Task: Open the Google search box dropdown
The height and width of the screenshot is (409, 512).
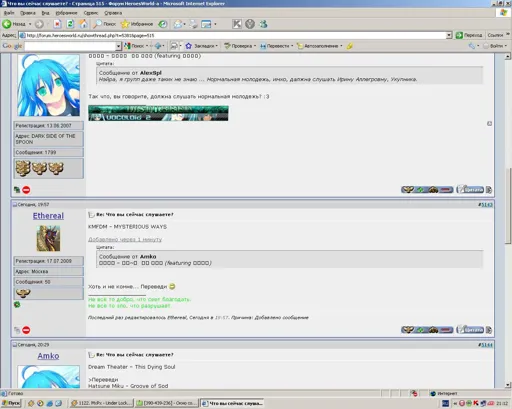Action: click(118, 46)
